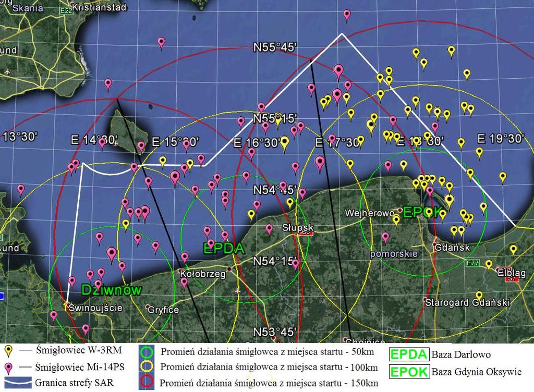534x392 pixels.
Task: Click the Świnoujście town label
Action: pyautogui.click(x=95, y=308)
